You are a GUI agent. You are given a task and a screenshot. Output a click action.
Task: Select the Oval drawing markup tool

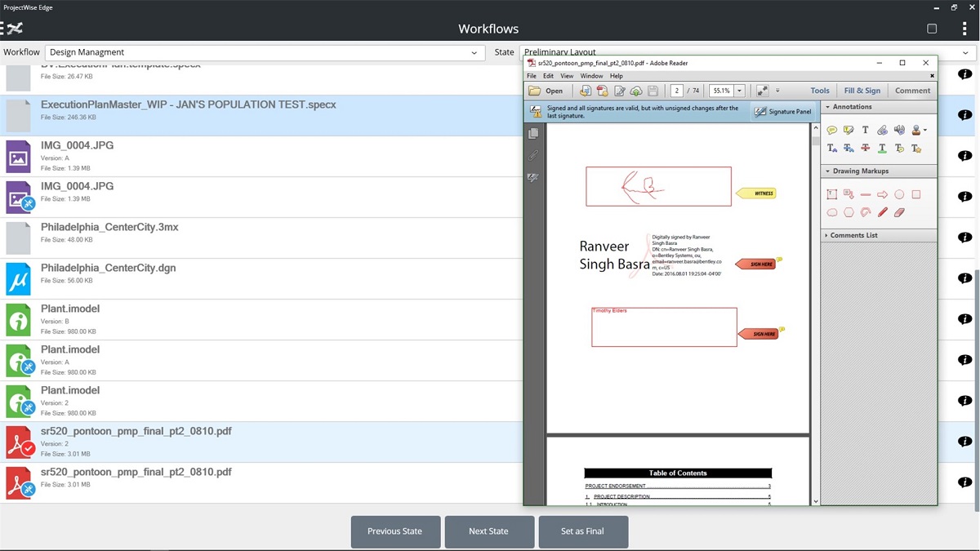[898, 193]
